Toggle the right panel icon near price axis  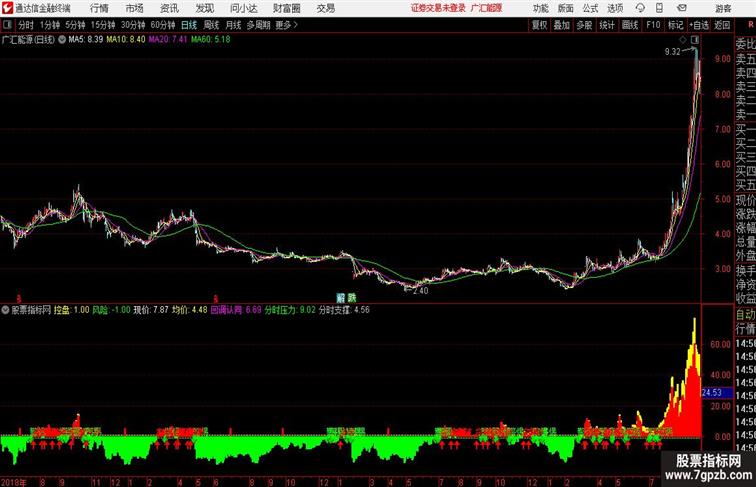(695, 40)
